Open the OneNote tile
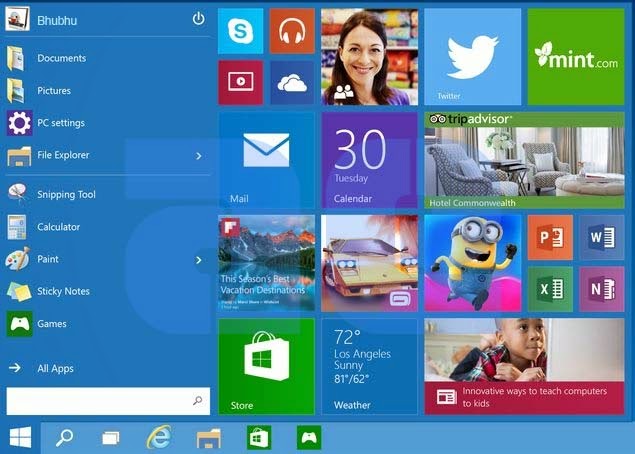635x454 pixels. coord(602,289)
